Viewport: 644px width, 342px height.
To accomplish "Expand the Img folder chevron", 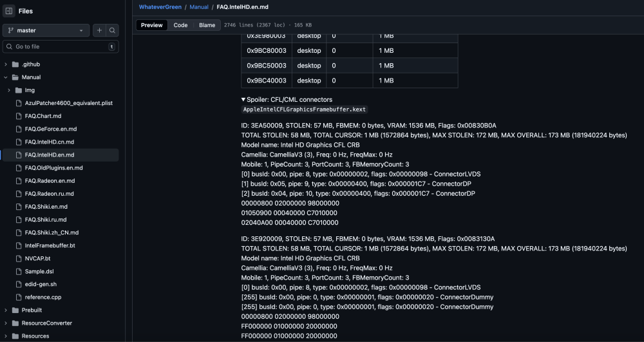I will click(9, 90).
